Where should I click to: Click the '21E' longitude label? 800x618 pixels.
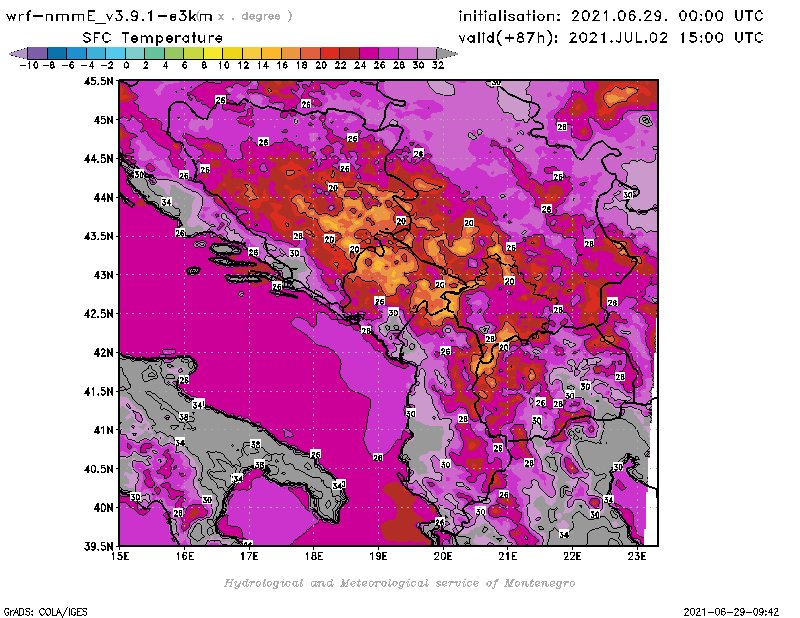508,556
